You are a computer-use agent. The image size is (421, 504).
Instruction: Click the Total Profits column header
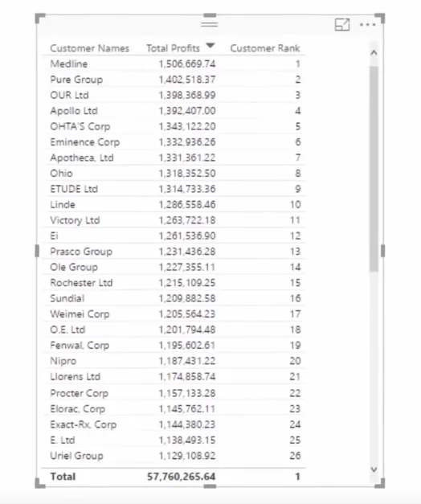[174, 48]
